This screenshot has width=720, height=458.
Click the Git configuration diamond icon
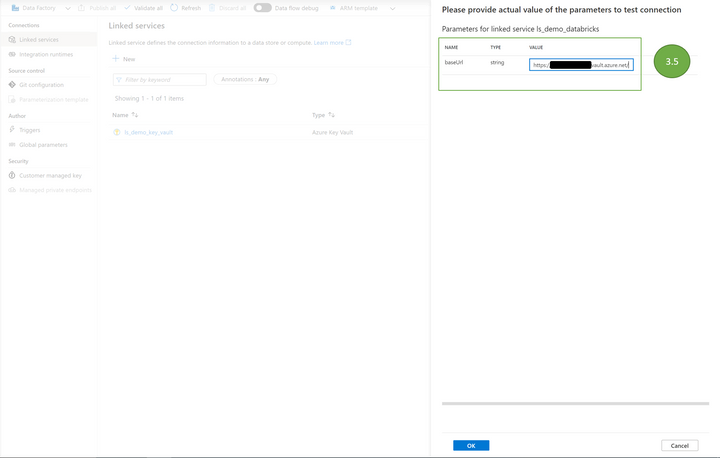12,85
